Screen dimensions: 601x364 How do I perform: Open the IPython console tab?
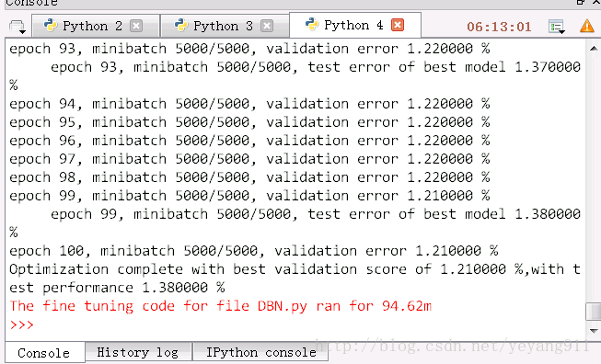point(261,352)
